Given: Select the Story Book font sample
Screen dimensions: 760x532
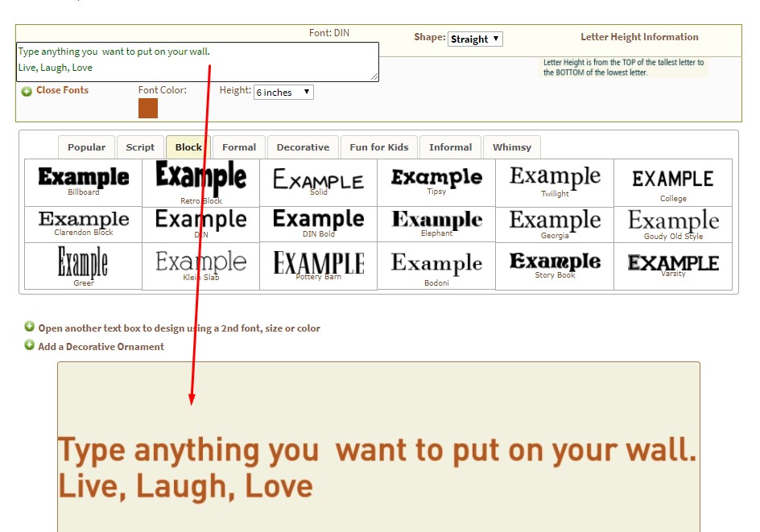Looking at the screenshot, I should [555, 265].
